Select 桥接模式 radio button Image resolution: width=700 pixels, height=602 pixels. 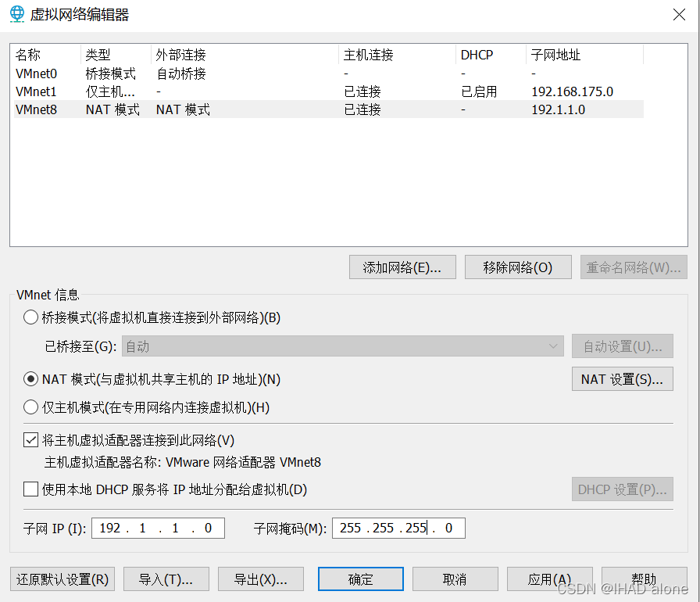[30, 317]
